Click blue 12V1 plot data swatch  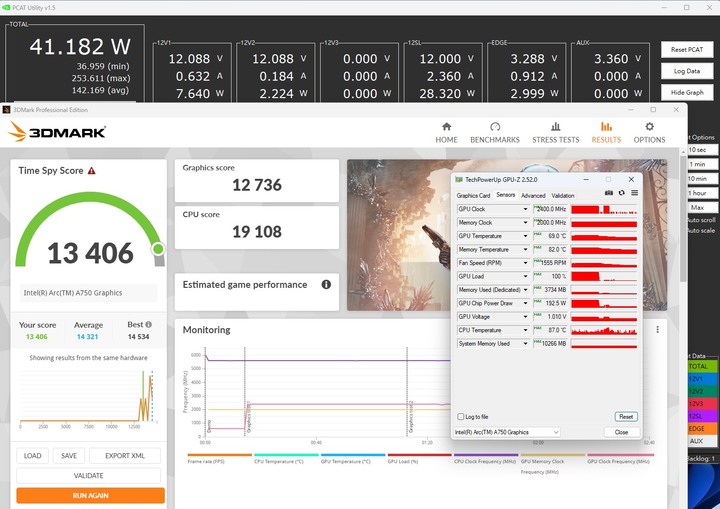click(702, 379)
